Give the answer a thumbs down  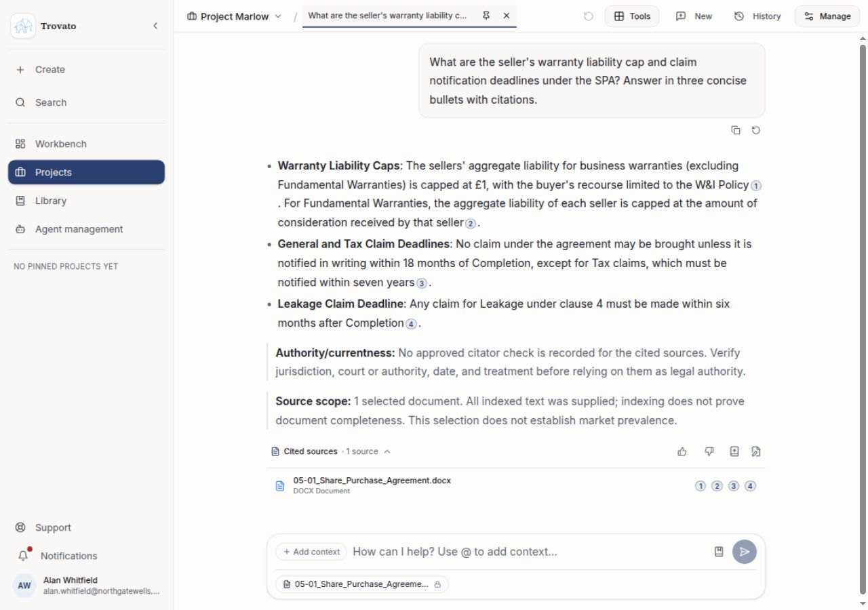[x=709, y=451]
